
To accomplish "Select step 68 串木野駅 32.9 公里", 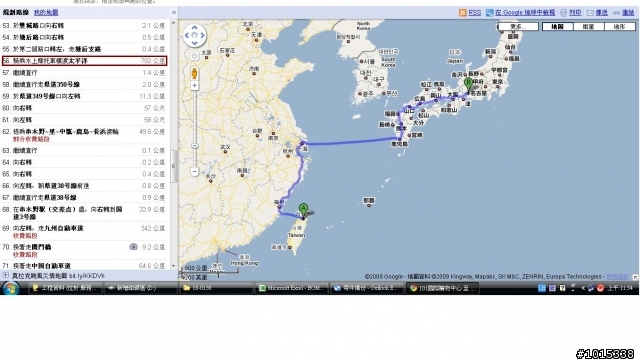I will (84, 213).
